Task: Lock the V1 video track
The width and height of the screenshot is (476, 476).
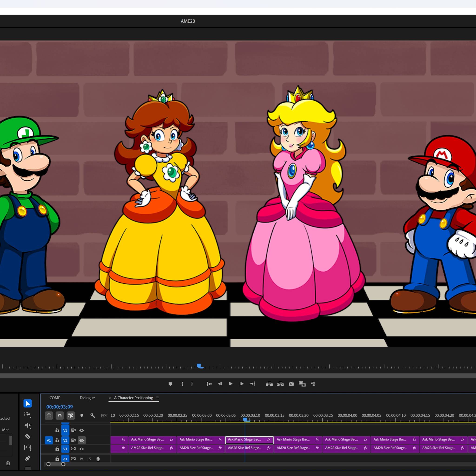Action: pyautogui.click(x=57, y=449)
